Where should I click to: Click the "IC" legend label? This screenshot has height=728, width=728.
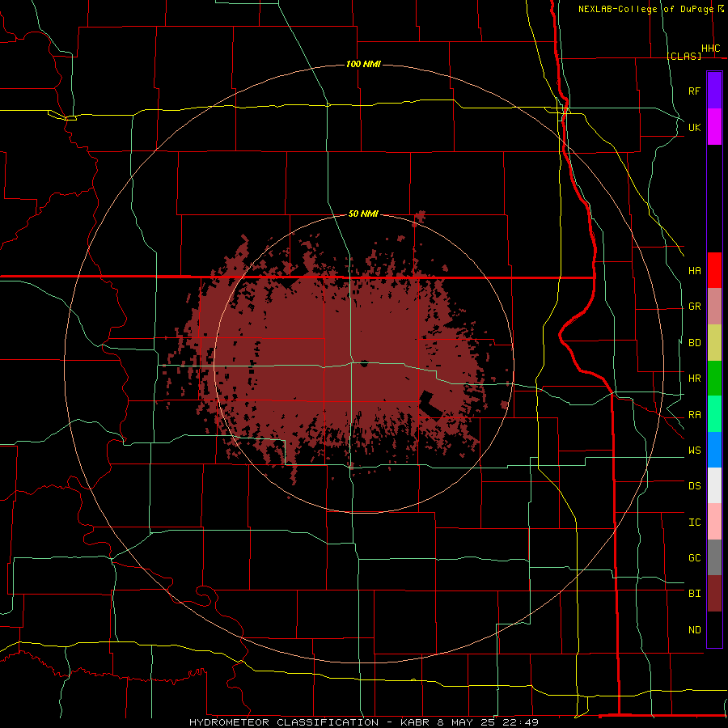[694, 522]
